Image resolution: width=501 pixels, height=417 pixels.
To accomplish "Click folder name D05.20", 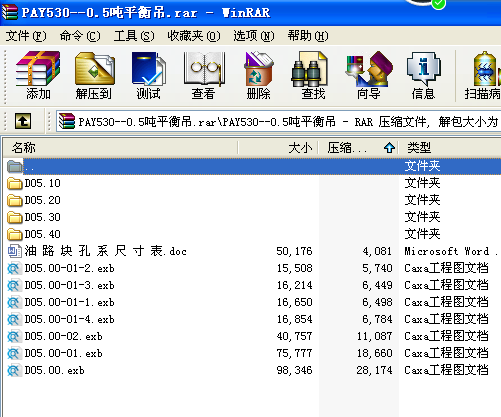I will click(x=42, y=200).
